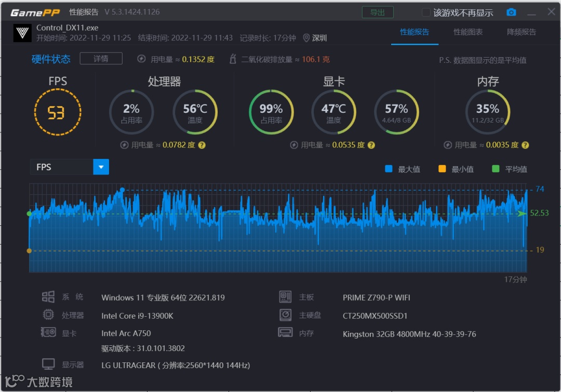This screenshot has height=392, width=561.
Task: Open the processor power help question mark
Action: (202, 145)
